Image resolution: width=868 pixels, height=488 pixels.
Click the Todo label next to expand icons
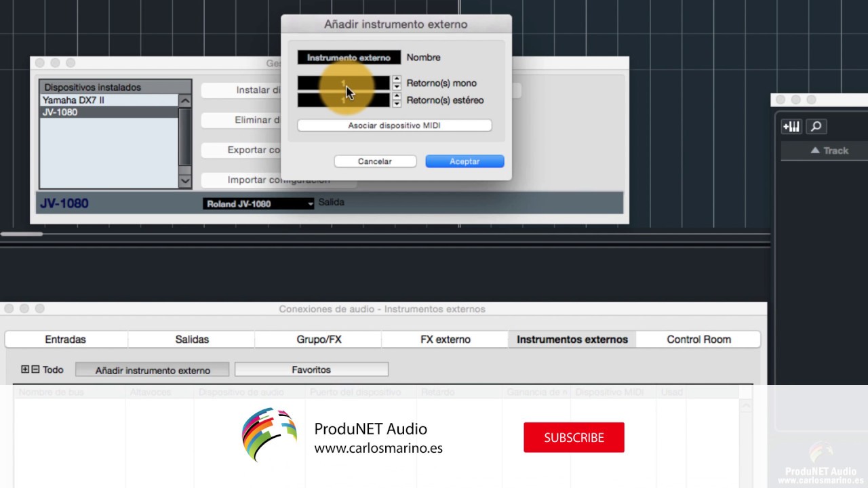(53, 369)
